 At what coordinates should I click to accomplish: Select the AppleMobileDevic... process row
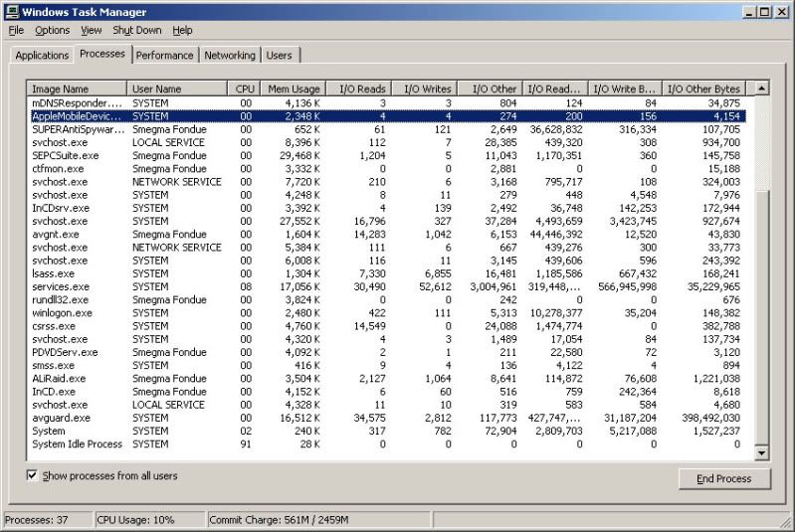point(386,116)
